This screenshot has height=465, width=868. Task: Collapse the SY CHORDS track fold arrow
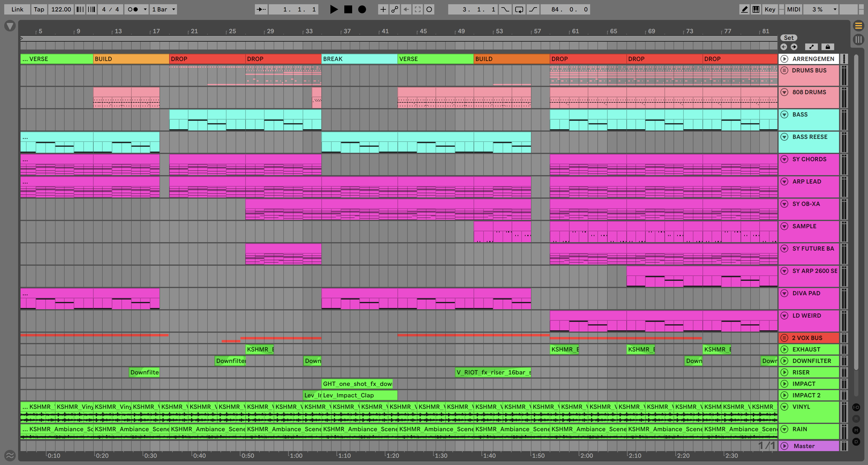pos(784,159)
